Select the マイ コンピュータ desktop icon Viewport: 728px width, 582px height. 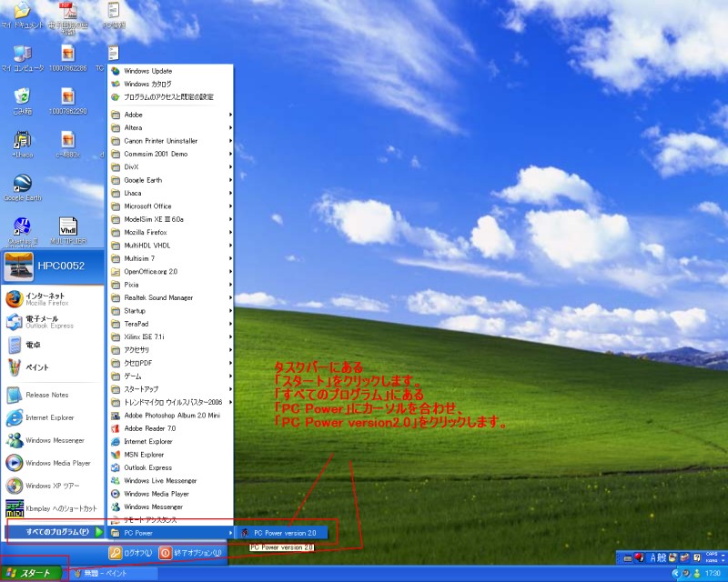coord(22,58)
